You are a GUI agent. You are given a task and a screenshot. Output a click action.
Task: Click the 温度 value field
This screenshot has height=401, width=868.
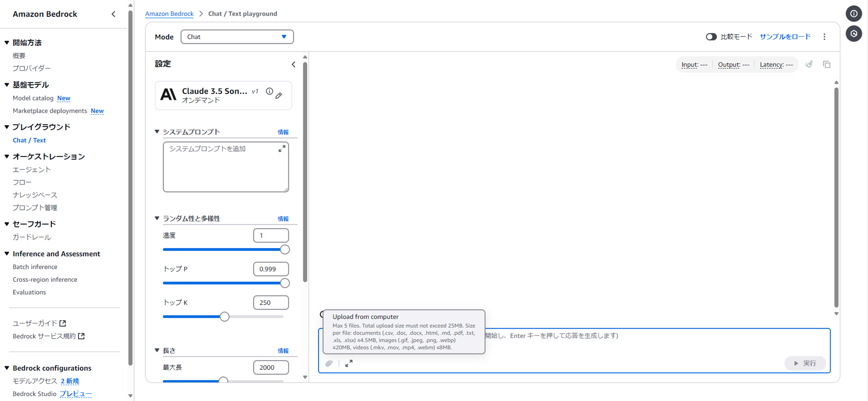pyautogui.click(x=271, y=235)
